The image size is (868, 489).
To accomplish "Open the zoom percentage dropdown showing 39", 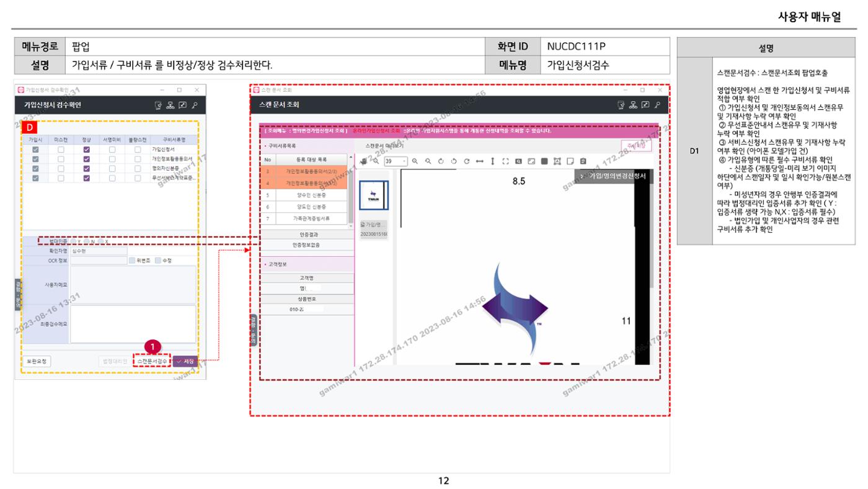I will tap(396, 161).
